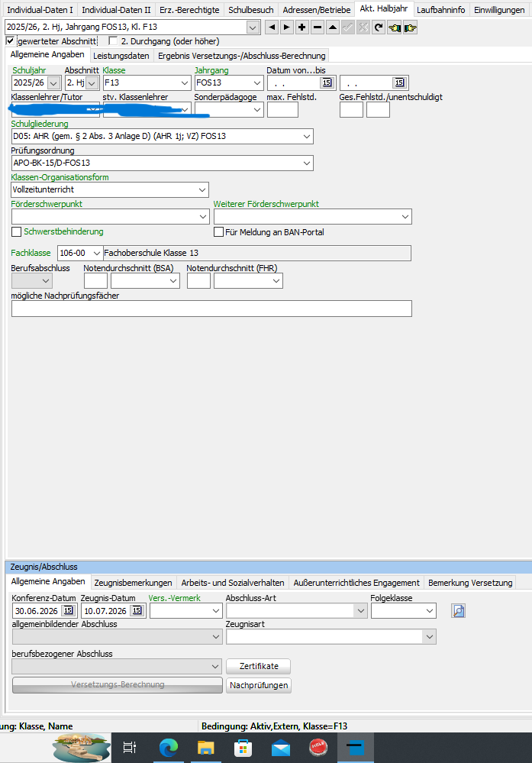
Task: Click the Zertifikate button
Action: 259,666
